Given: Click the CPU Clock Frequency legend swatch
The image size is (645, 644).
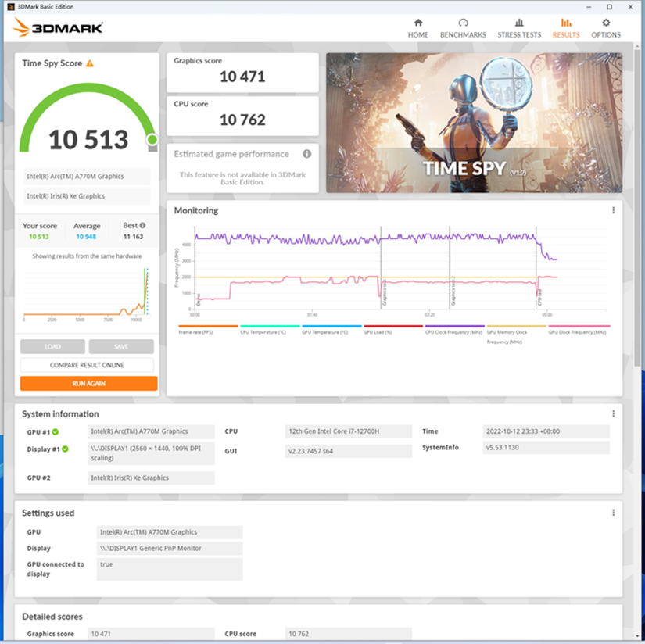Looking at the screenshot, I should pos(455,326).
